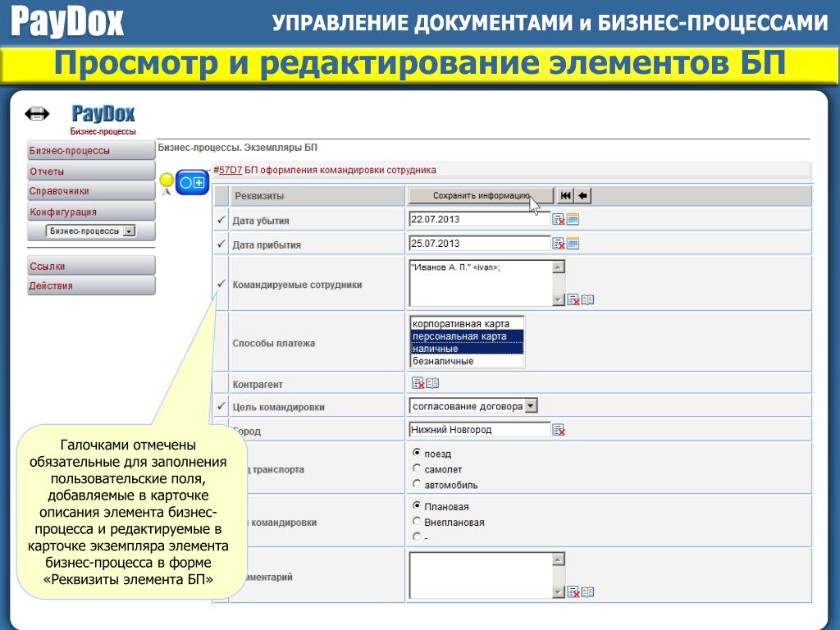
Task: Click the empty comment textarea
Action: pyautogui.click(x=481, y=575)
